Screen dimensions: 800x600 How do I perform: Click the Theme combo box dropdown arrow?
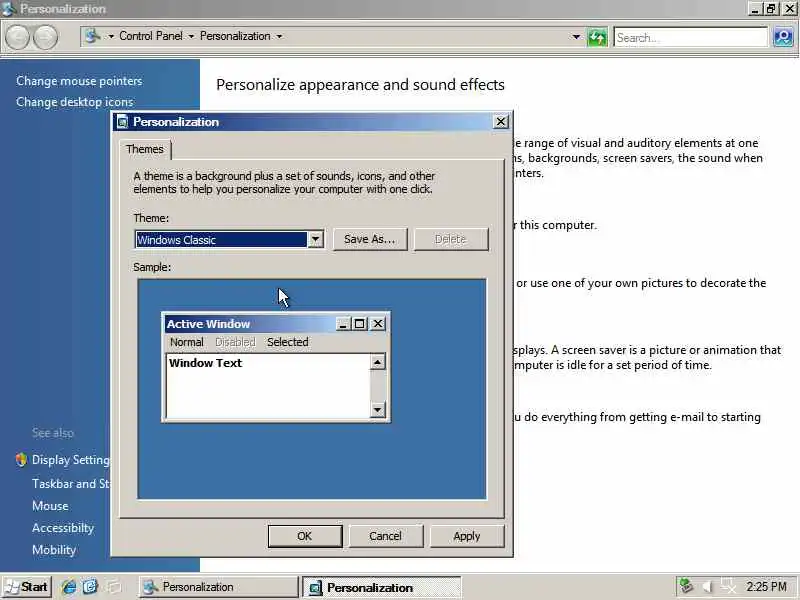coord(315,239)
